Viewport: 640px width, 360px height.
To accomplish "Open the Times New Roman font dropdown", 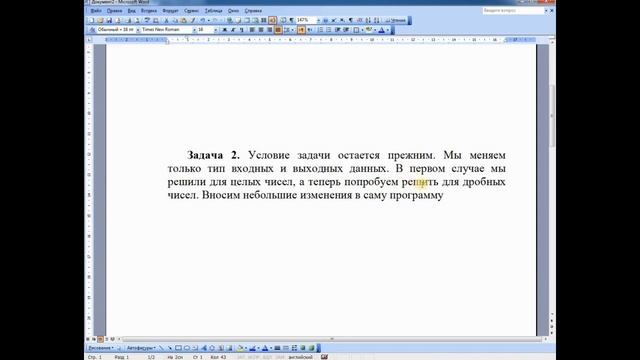I will pyautogui.click(x=195, y=30).
